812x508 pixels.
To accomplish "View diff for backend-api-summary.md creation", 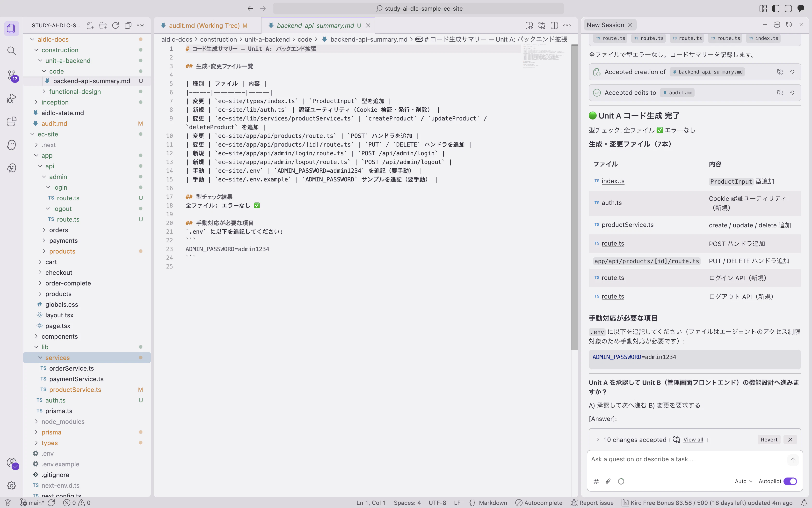I will pos(779,72).
